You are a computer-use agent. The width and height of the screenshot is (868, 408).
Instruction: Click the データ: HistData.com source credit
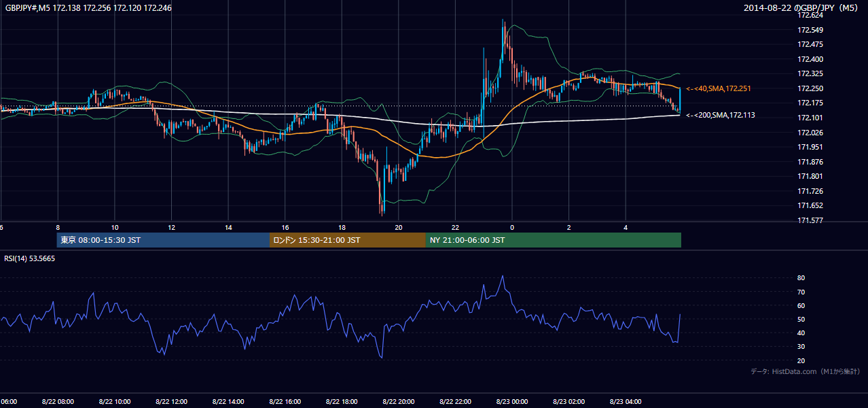pyautogui.click(x=806, y=371)
